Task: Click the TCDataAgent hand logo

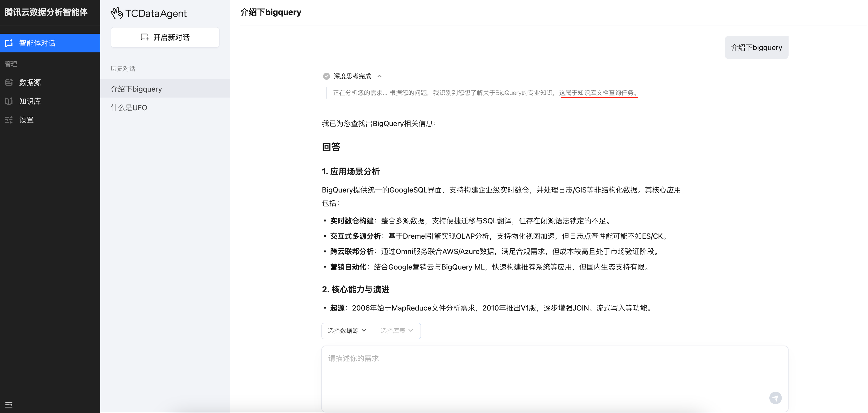Action: click(x=117, y=13)
